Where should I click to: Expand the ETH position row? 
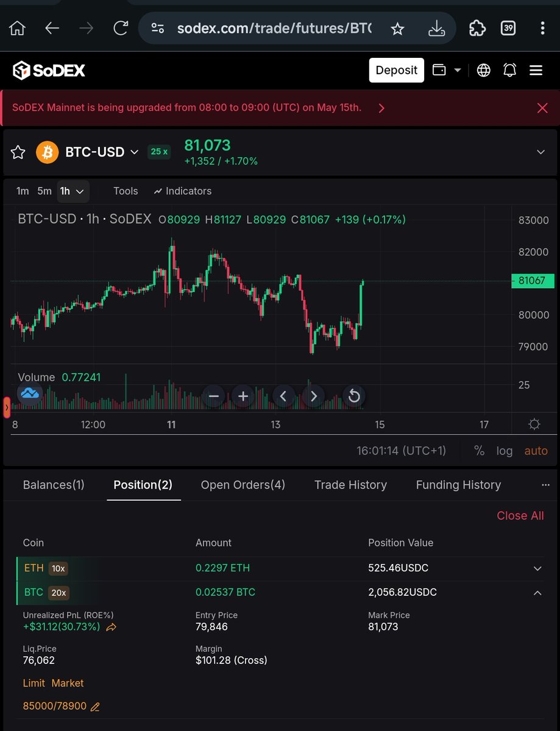537,568
